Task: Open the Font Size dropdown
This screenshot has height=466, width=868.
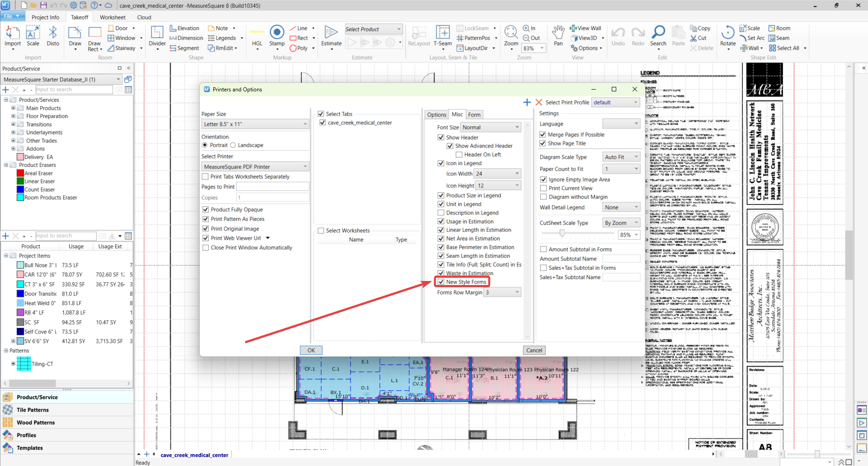Action: click(x=491, y=128)
